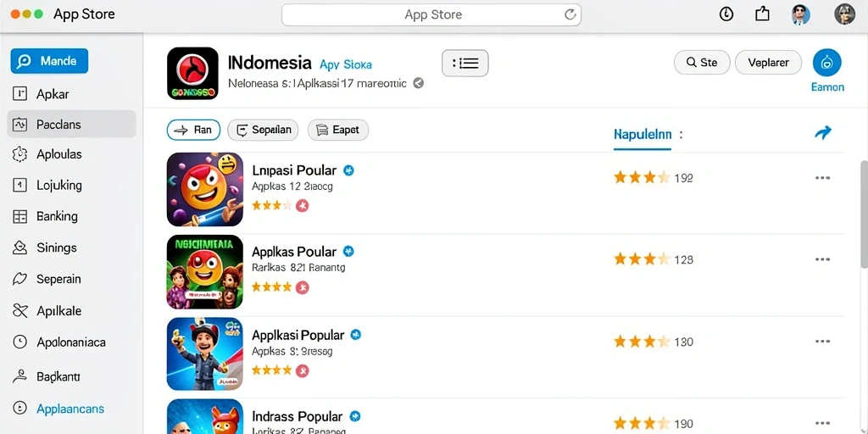Click the vertical scrollbar on right edge
Screen dimensions: 868x434
(864, 205)
